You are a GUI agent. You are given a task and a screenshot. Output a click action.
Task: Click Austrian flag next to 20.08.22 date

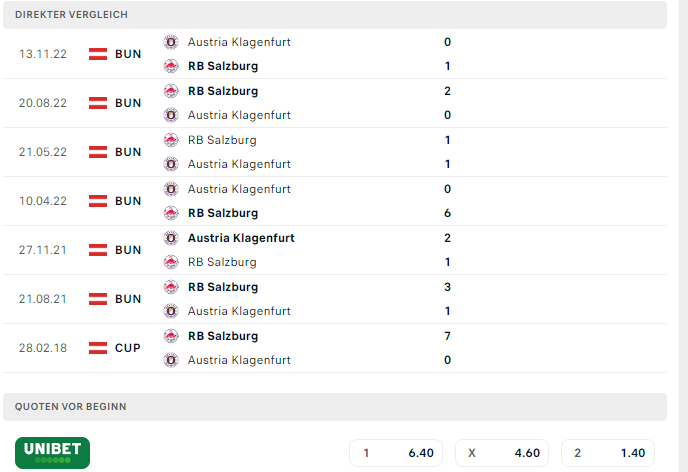(x=98, y=103)
